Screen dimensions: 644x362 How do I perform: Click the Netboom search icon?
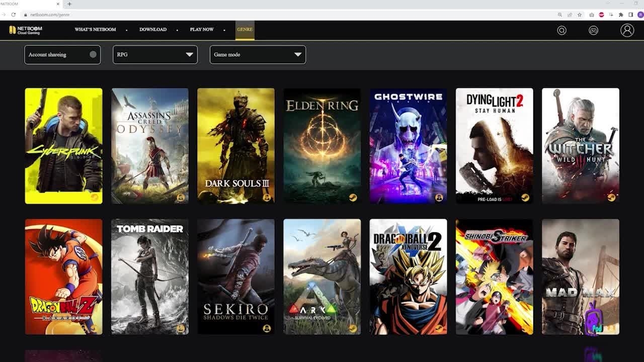tap(561, 30)
